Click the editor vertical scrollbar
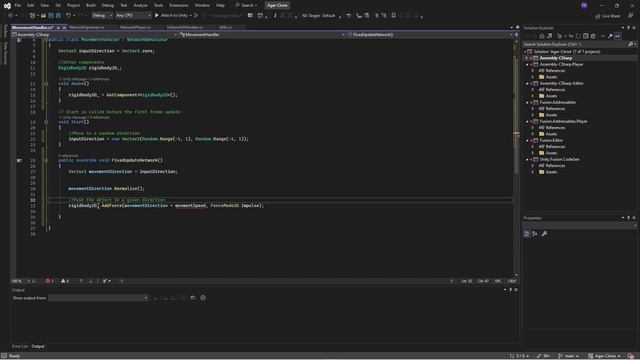Image resolution: width=640 pixels, height=360 pixels. point(516,157)
